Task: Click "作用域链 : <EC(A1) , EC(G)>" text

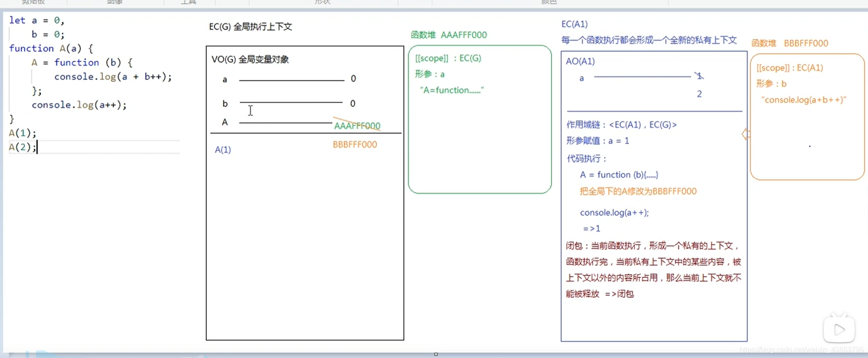Action: 621,125
